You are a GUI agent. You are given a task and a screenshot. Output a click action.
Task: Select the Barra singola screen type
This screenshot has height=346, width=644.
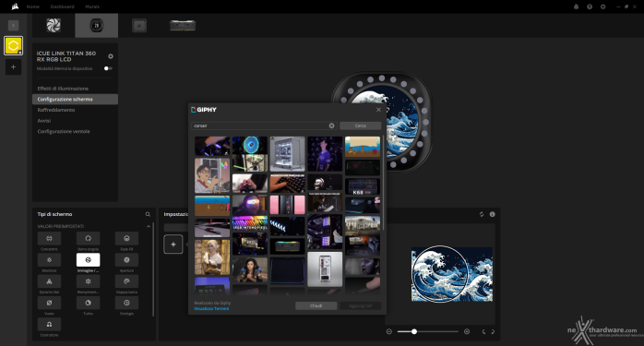click(88, 238)
